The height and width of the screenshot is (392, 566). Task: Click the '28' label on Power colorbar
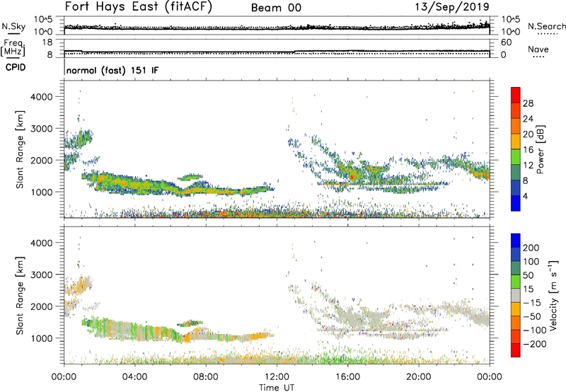tap(528, 103)
